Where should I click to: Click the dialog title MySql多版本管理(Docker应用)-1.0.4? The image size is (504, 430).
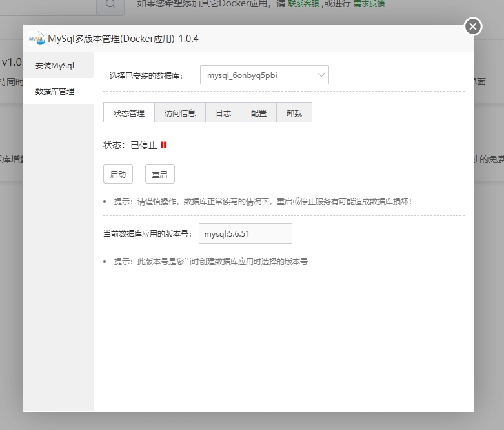[123, 39]
